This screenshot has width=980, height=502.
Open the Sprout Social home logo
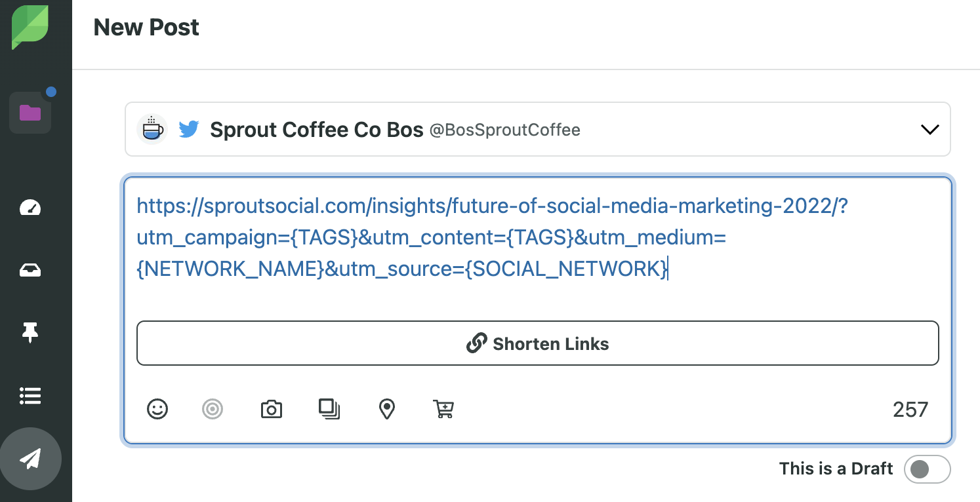coord(30,28)
